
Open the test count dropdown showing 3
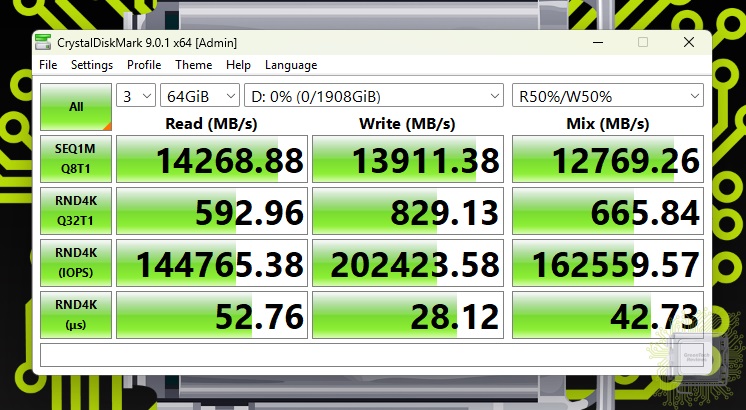pos(136,97)
